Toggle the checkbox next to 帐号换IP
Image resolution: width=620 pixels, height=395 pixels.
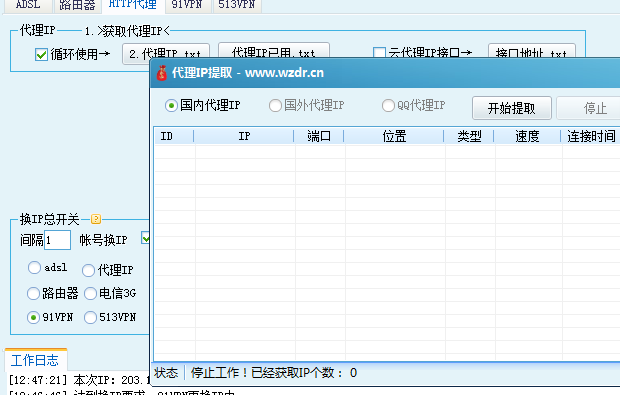pyautogui.click(x=146, y=238)
